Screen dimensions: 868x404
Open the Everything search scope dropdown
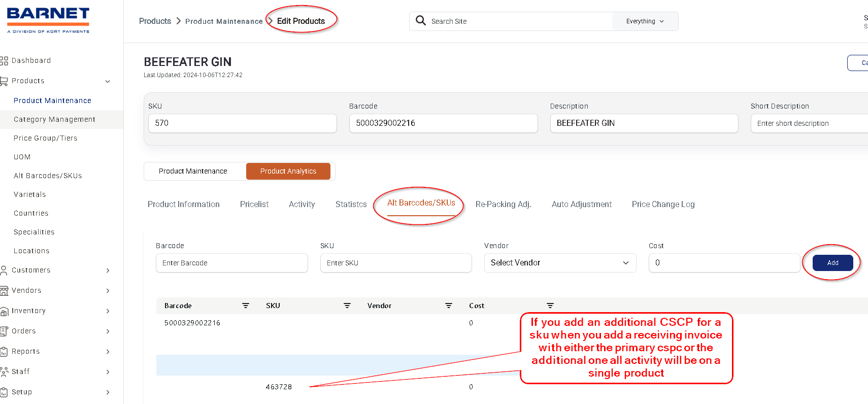[645, 21]
